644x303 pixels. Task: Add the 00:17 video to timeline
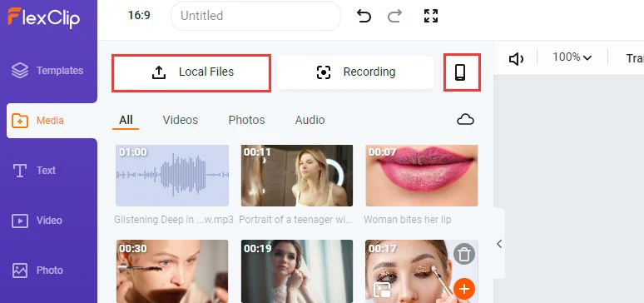pos(464,290)
